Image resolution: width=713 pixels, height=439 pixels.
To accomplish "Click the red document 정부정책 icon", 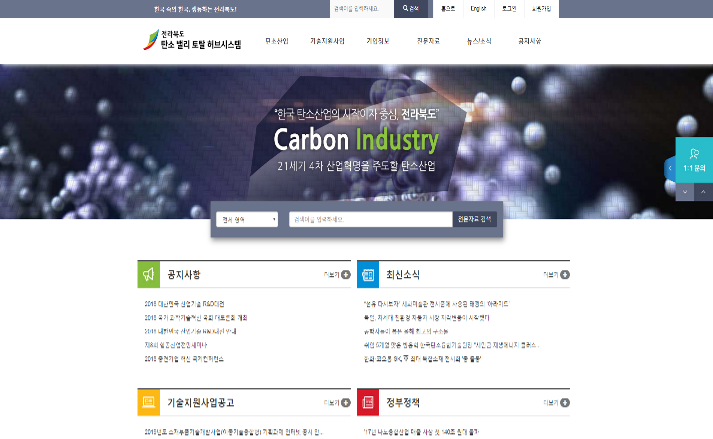I will (368, 403).
